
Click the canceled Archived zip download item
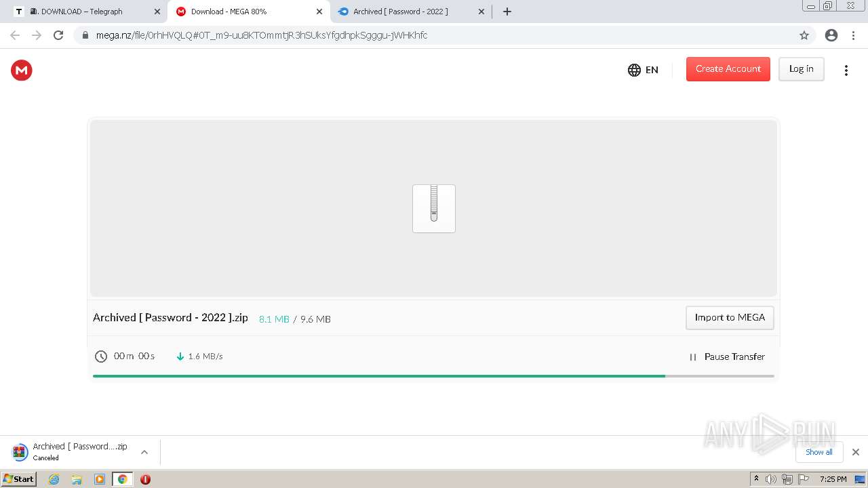71,451
